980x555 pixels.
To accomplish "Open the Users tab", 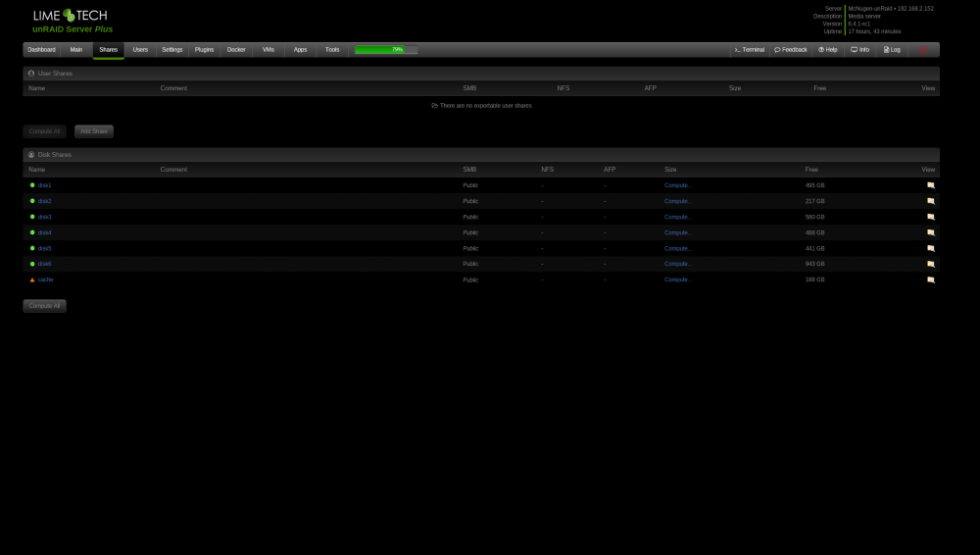I will click(x=140, y=49).
